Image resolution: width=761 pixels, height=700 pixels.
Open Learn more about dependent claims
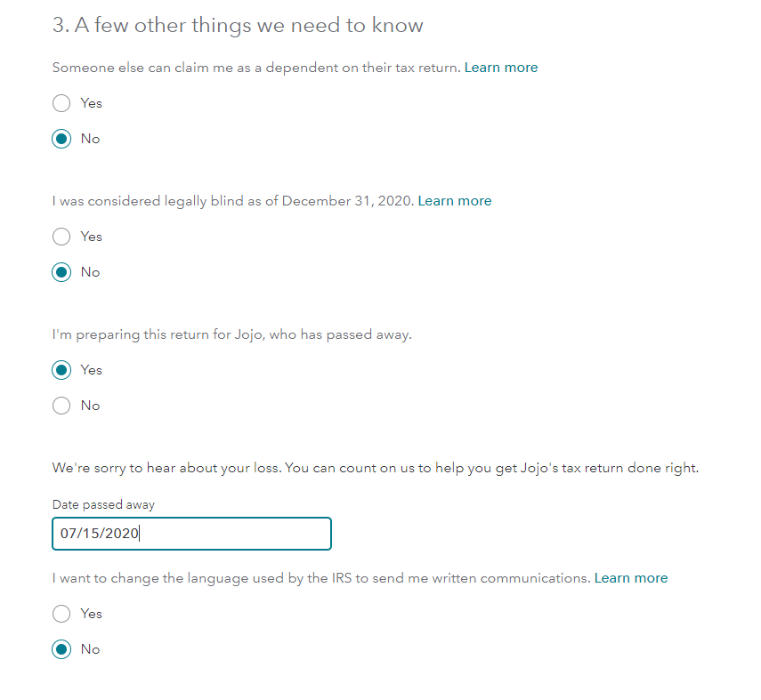(x=501, y=68)
